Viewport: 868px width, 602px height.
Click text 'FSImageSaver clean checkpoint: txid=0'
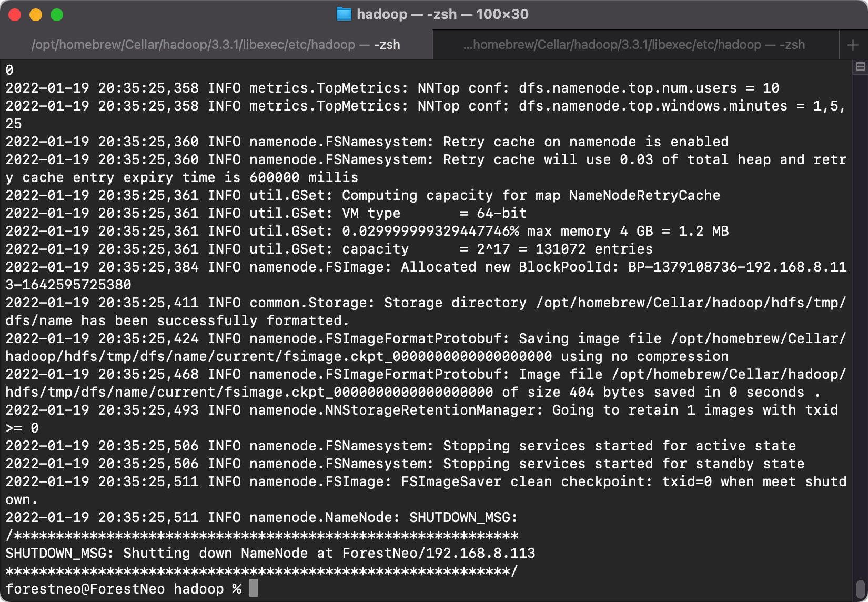557,481
